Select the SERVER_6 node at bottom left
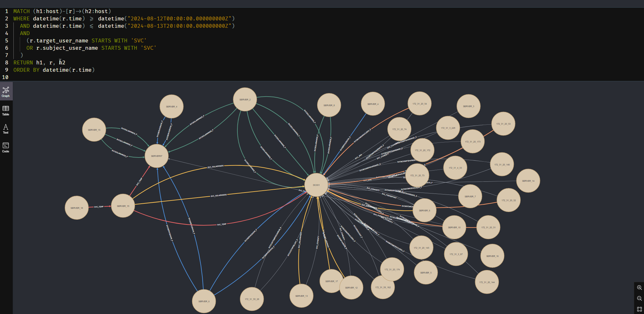Image resolution: width=644 pixels, height=314 pixels. tap(204, 301)
